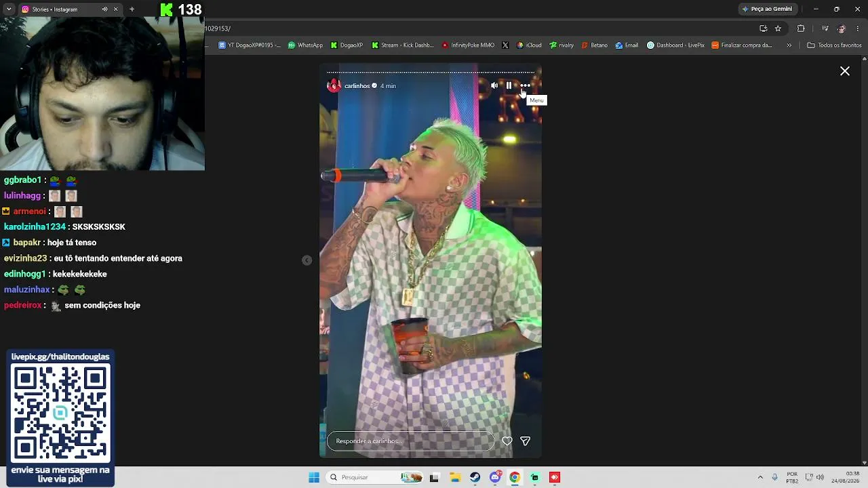
Task: Open the Windows Start menu
Action: click(x=314, y=477)
